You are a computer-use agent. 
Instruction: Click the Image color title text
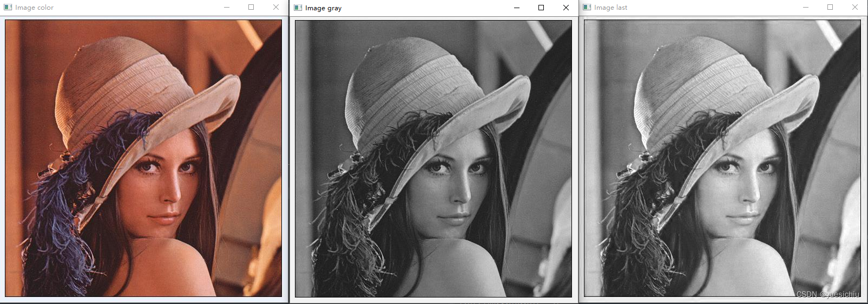(34, 8)
